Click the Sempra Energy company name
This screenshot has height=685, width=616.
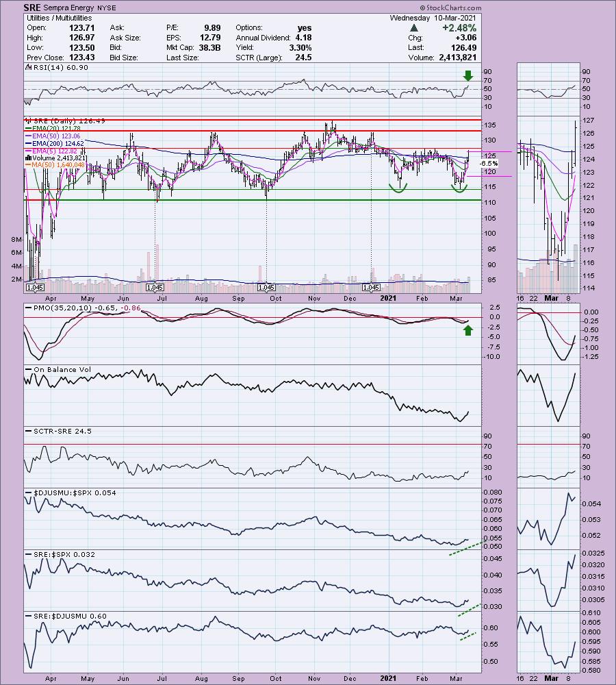[x=70, y=8]
